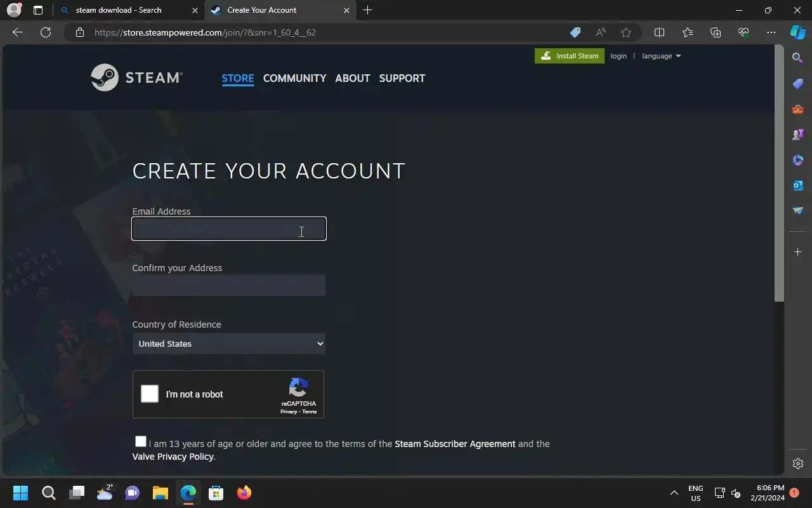Open the sidebar Microsoft 365 icon
This screenshot has height=508, width=812.
tap(798, 160)
